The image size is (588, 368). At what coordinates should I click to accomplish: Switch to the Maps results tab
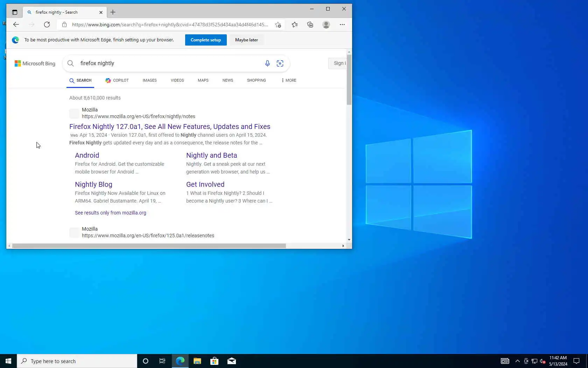tap(203, 80)
